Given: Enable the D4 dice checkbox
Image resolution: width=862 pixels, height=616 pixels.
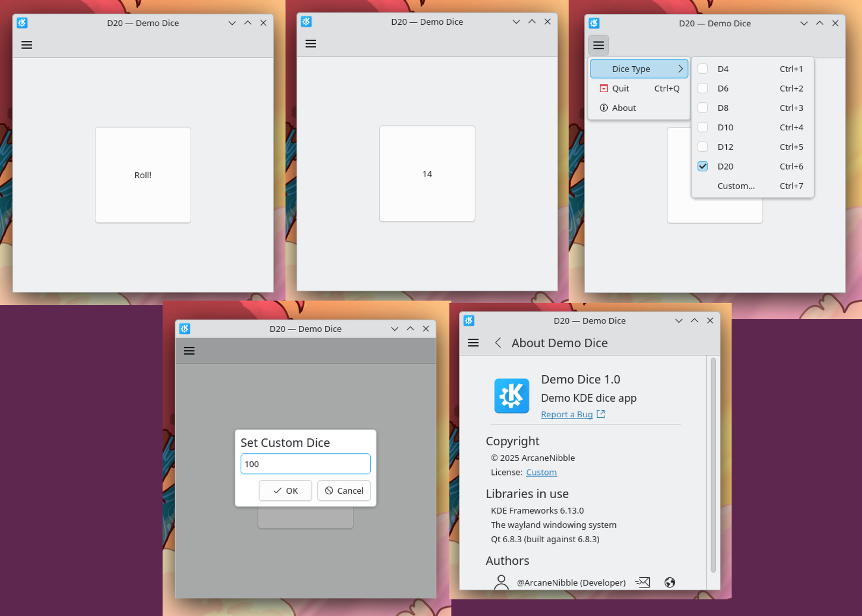Looking at the screenshot, I should pyautogui.click(x=703, y=69).
